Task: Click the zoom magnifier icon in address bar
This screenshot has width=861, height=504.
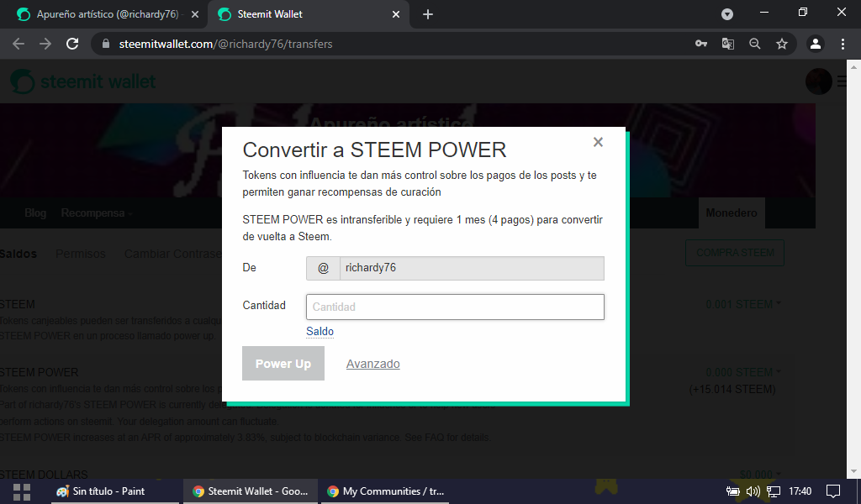Action: point(755,44)
